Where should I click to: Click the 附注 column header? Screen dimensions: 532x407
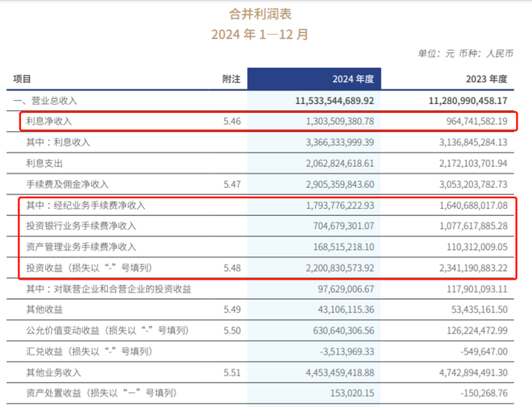tap(231, 79)
